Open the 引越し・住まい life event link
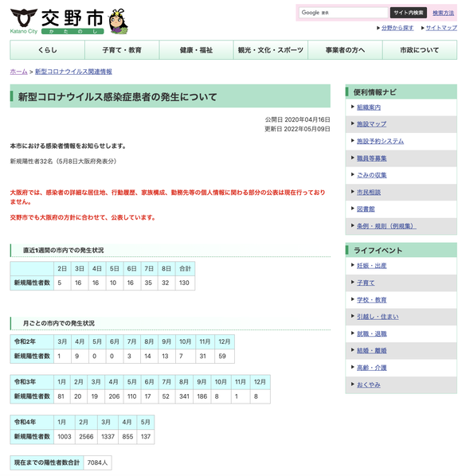 378,317
